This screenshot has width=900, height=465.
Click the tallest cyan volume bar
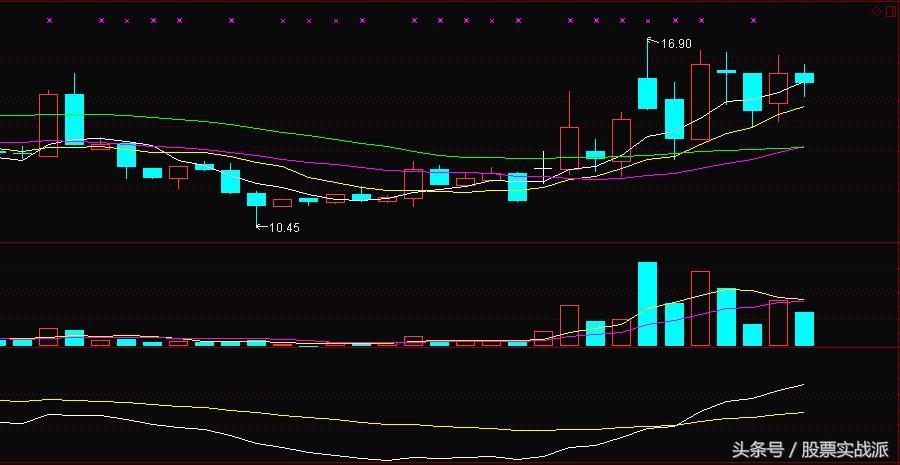[x=647, y=304]
